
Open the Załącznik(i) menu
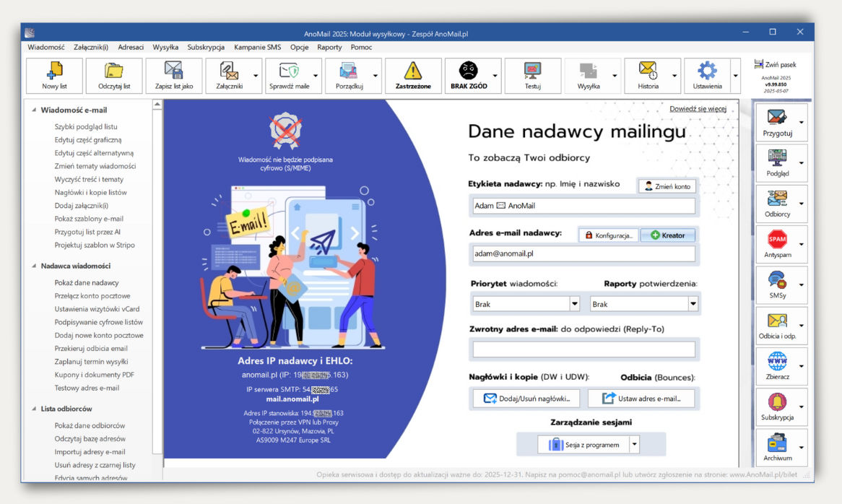[x=91, y=47]
